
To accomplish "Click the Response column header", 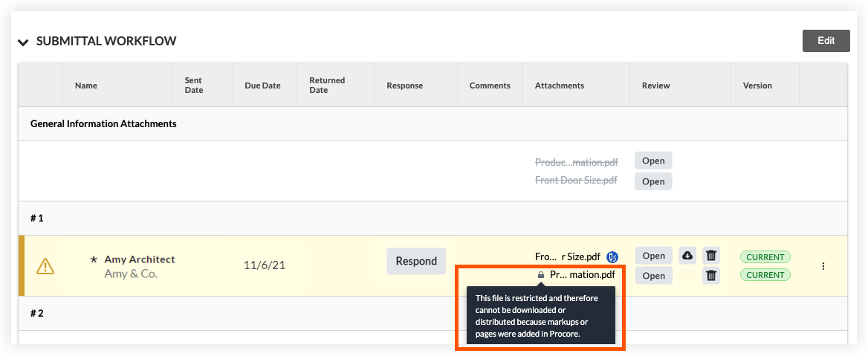I will pos(405,85).
